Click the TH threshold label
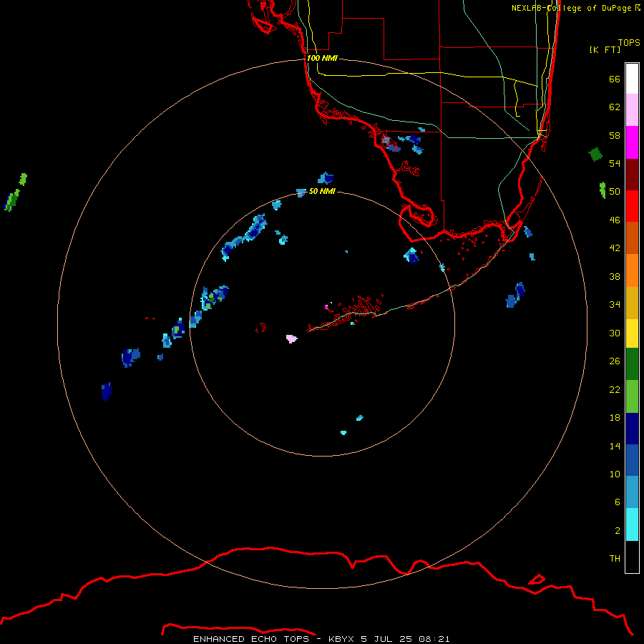644x644 pixels. click(x=615, y=559)
